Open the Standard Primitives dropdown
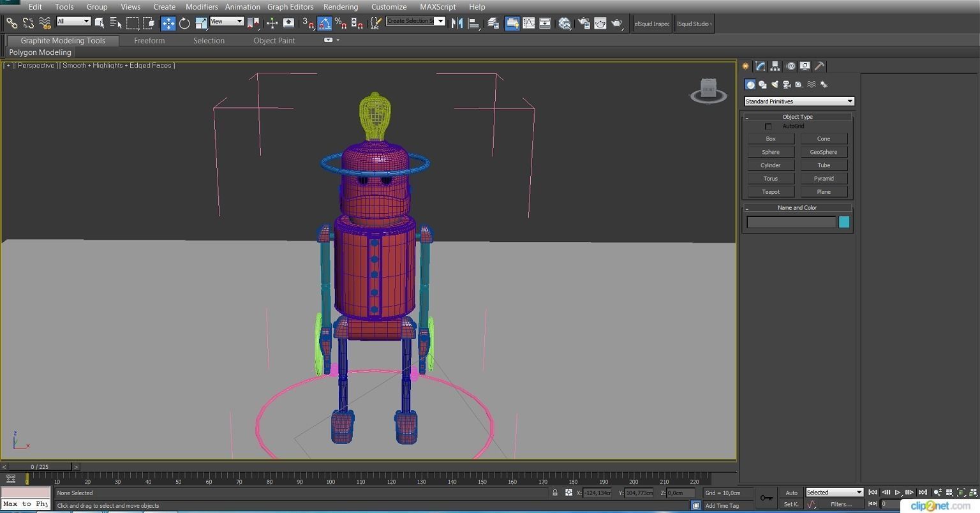The height and width of the screenshot is (513, 980). tap(799, 101)
